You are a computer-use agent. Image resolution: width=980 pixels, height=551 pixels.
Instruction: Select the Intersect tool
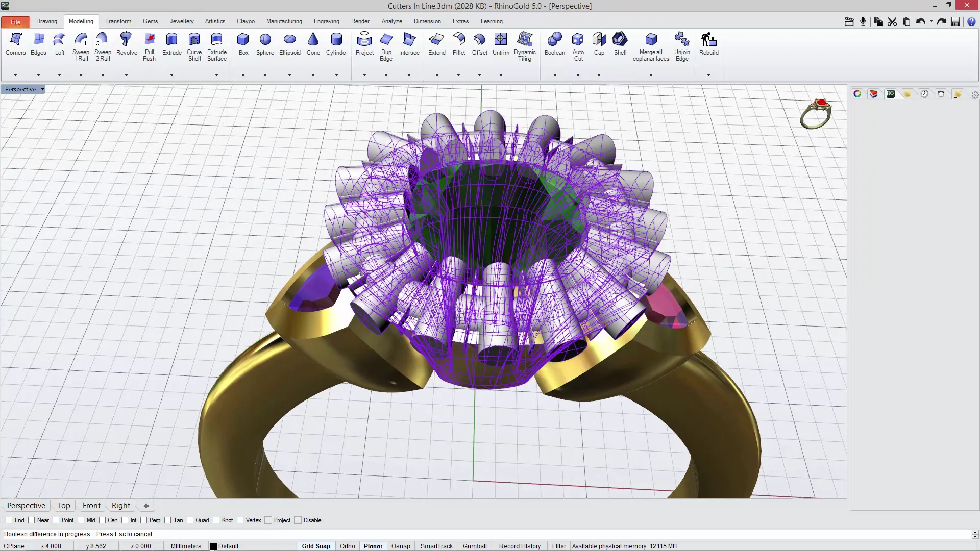click(x=409, y=44)
